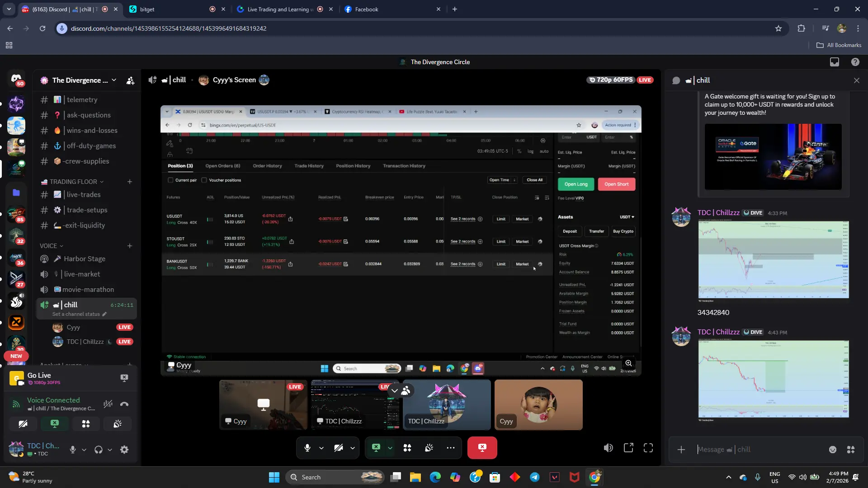Open the live-trades text channel
This screenshot has height=488, width=868.
84,195
